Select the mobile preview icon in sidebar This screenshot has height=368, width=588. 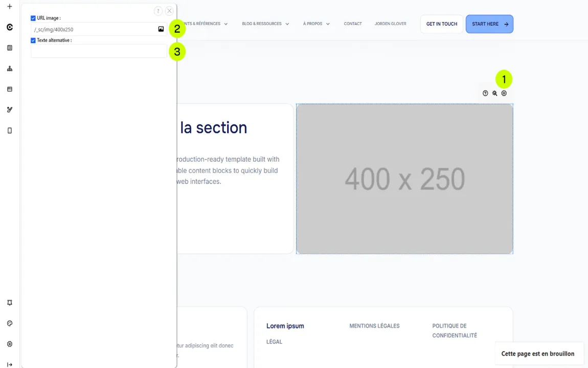click(x=10, y=131)
